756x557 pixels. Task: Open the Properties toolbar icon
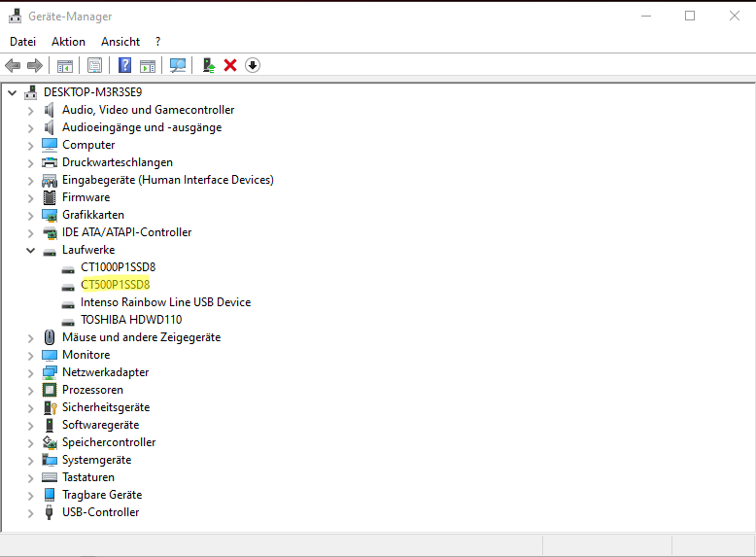[94, 65]
